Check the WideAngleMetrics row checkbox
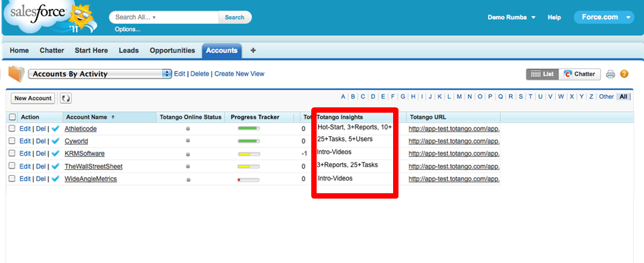The image size is (644, 263). 12,178
